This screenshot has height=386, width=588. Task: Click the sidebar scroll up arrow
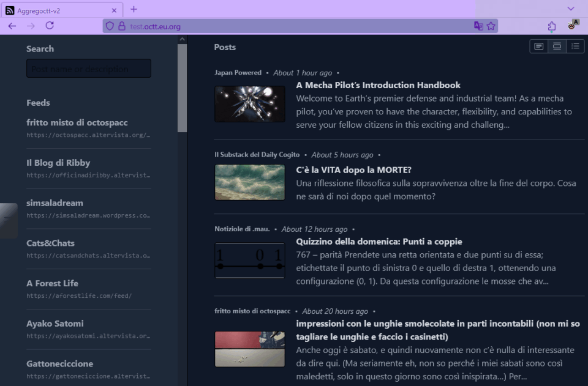click(182, 40)
